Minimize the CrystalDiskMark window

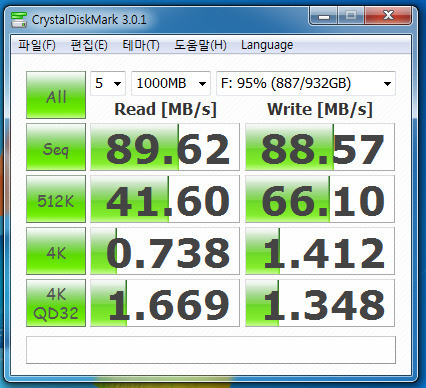coord(324,16)
